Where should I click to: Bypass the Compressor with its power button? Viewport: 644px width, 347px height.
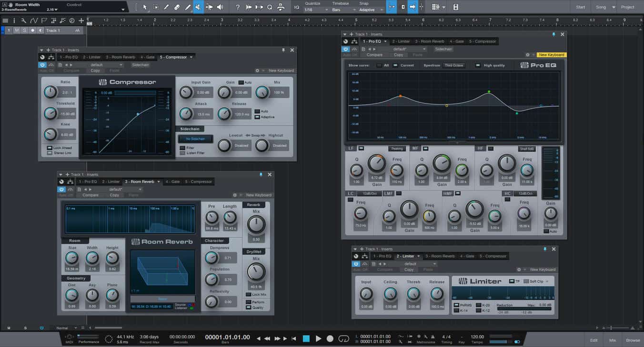(42, 65)
